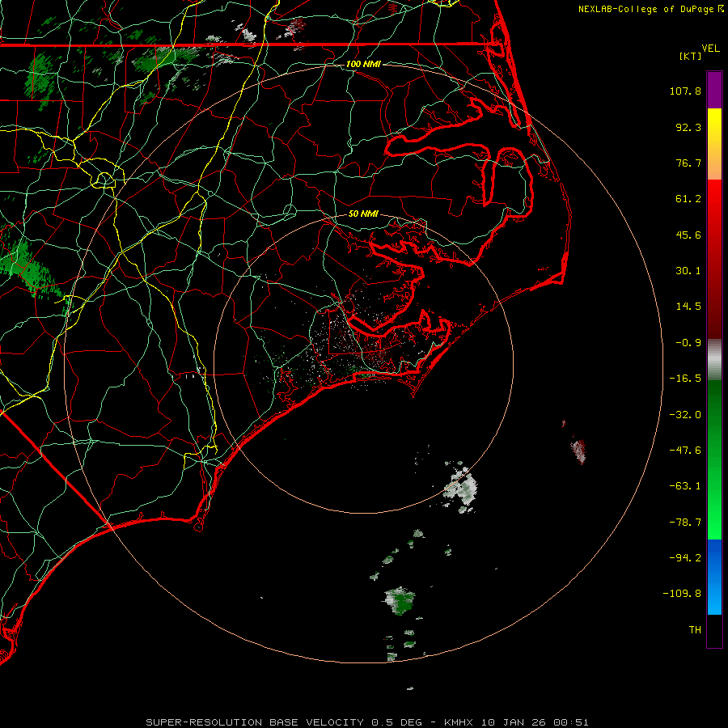Click the TH label on color scale
Image resolution: width=728 pixels, height=728 pixels.
(695, 629)
